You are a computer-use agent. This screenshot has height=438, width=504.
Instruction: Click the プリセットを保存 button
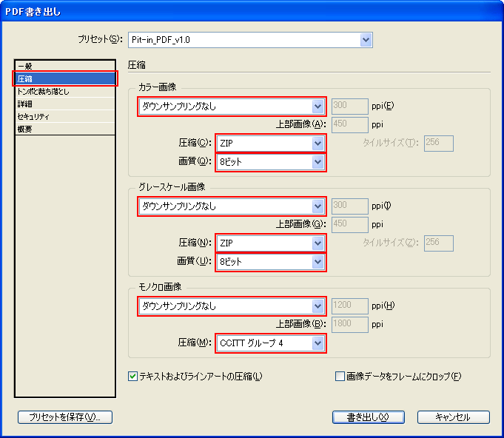[x=65, y=417]
